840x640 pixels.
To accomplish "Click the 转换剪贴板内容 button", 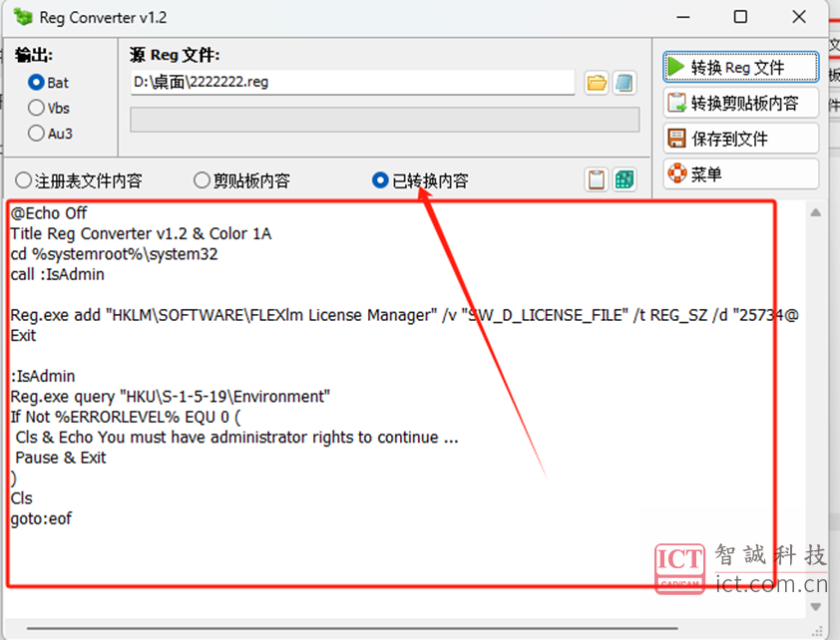I will pos(741,103).
